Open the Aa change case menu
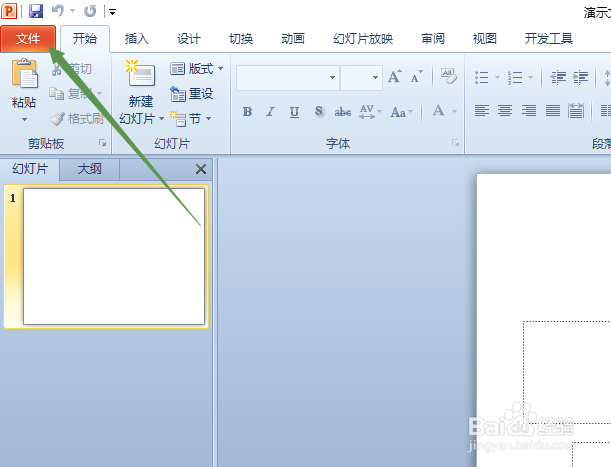The width and height of the screenshot is (611, 467). [402, 112]
